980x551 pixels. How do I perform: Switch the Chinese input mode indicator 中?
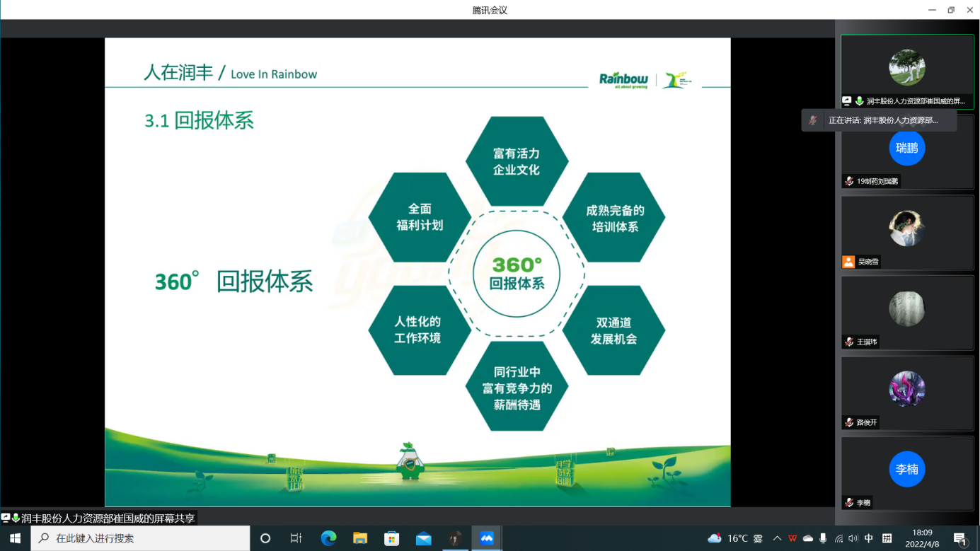868,538
